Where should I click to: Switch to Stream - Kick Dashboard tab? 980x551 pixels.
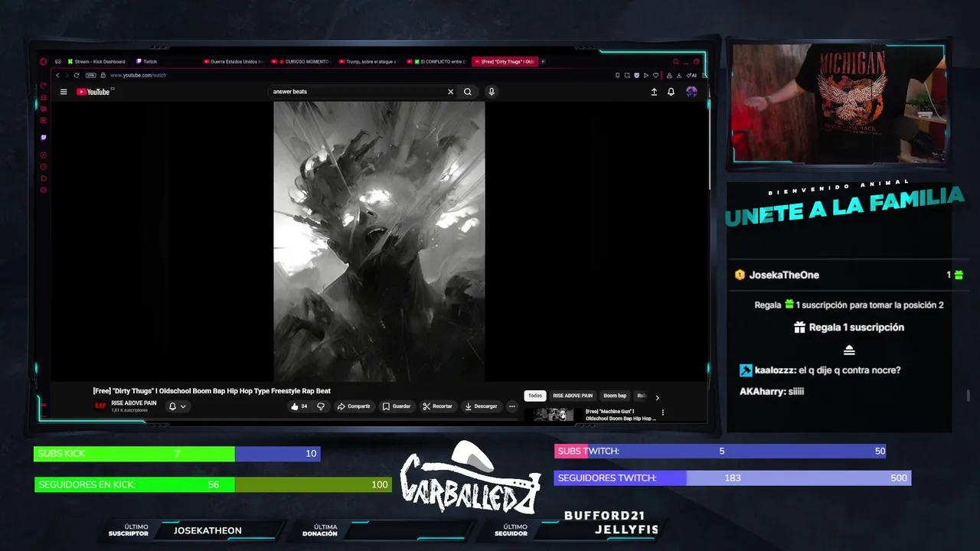pos(96,61)
